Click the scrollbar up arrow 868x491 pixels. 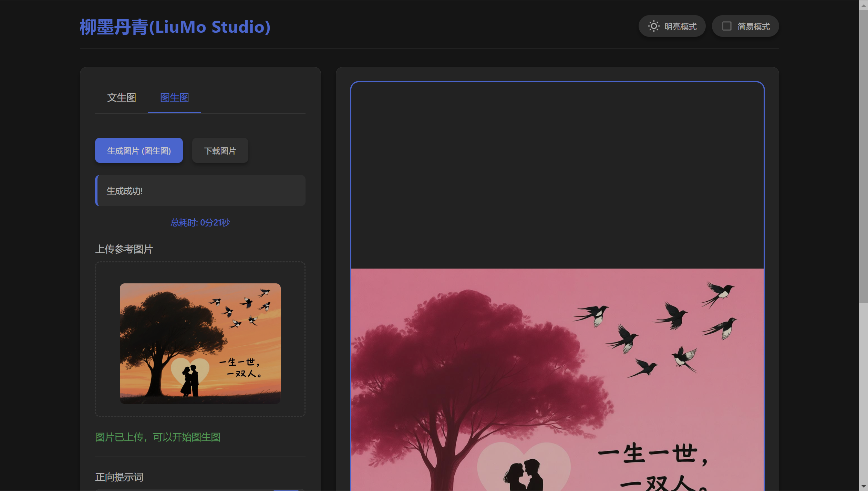[863, 5]
